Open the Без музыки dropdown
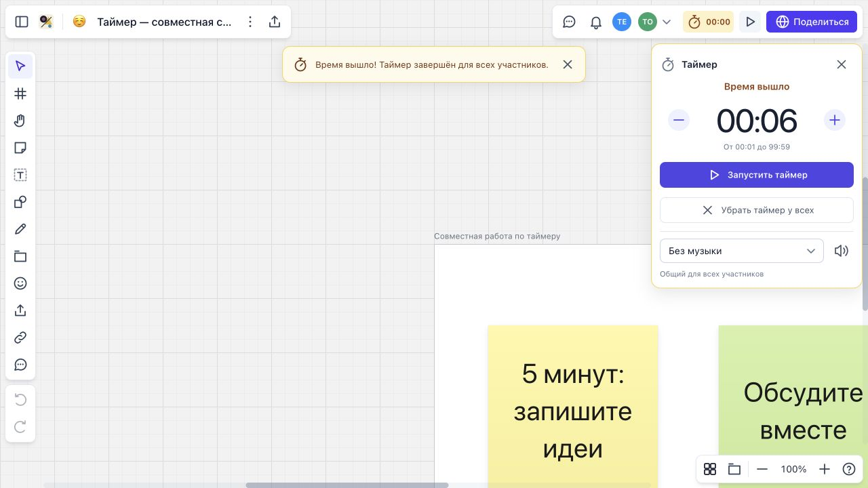 (x=742, y=251)
